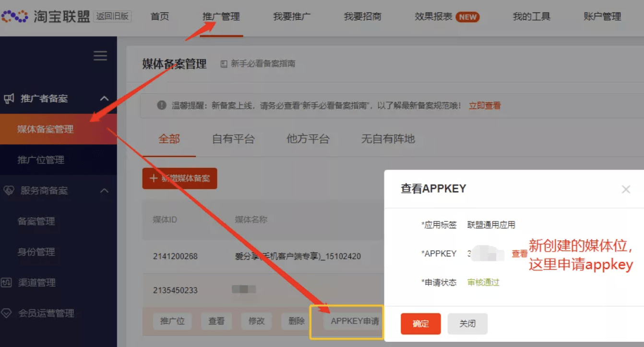
Task: Open 账户管理 in top navigation
Action: (602, 17)
